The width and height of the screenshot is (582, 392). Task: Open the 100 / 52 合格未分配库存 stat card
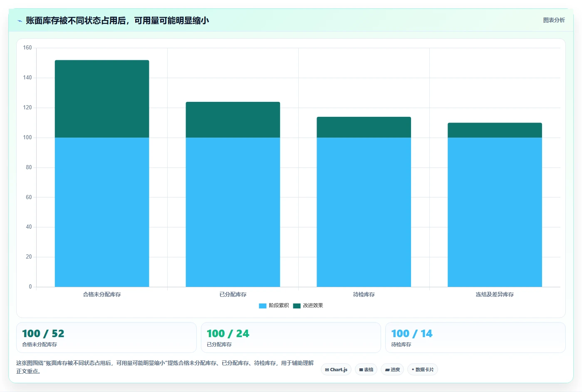[106, 338]
